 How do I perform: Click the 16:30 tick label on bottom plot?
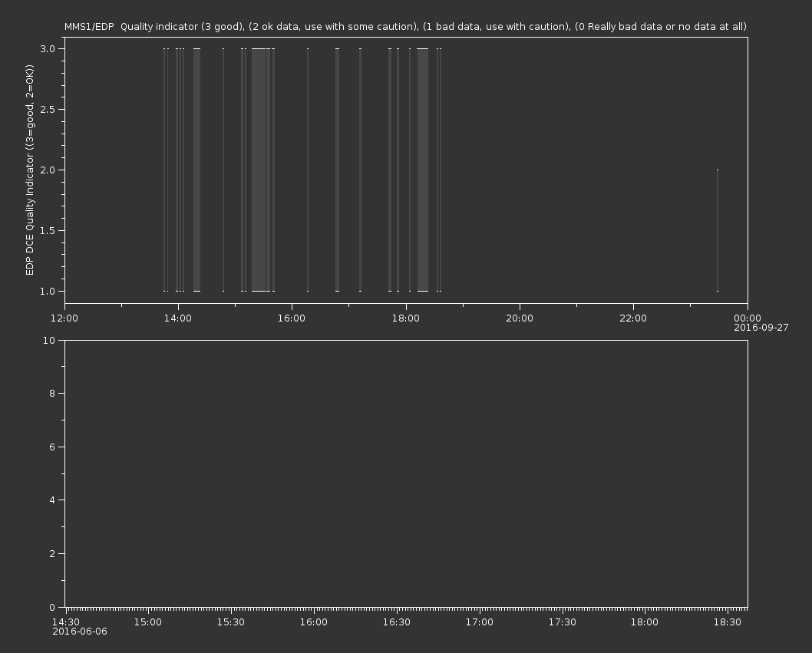click(x=397, y=622)
